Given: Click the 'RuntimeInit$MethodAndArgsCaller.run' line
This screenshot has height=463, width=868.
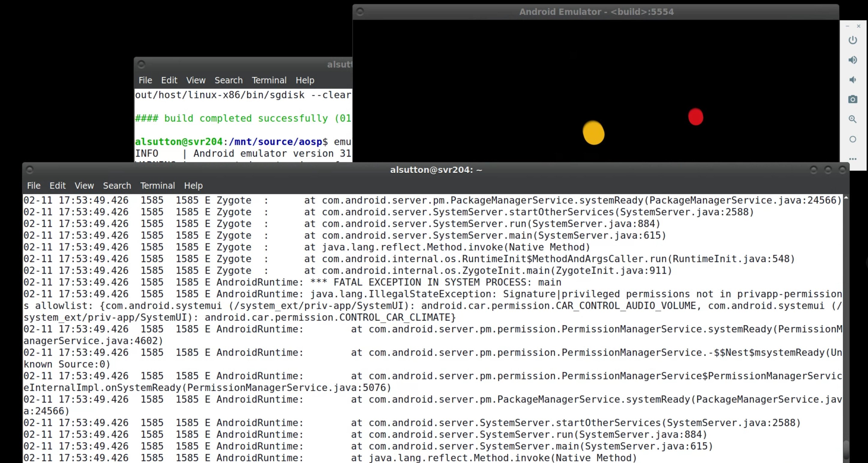Looking at the screenshot, I should [409, 259].
